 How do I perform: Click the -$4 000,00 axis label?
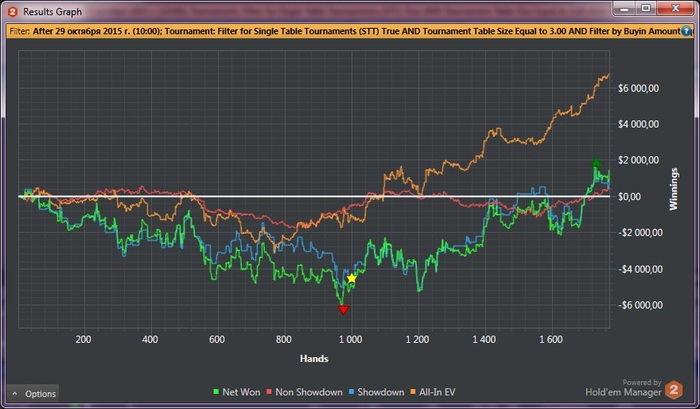(x=640, y=269)
